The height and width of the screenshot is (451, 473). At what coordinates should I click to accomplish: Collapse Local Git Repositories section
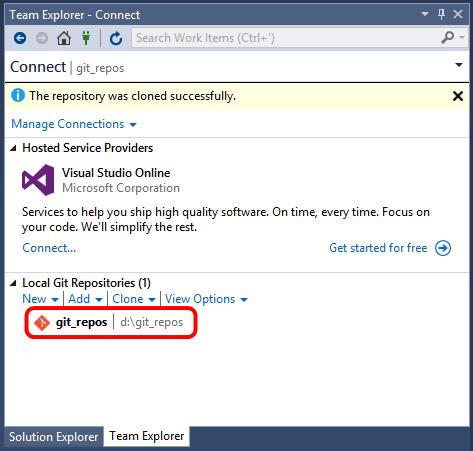(x=13, y=283)
